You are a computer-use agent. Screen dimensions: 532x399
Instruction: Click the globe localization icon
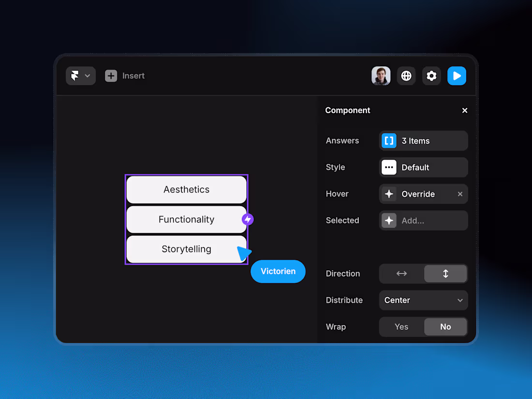point(406,75)
